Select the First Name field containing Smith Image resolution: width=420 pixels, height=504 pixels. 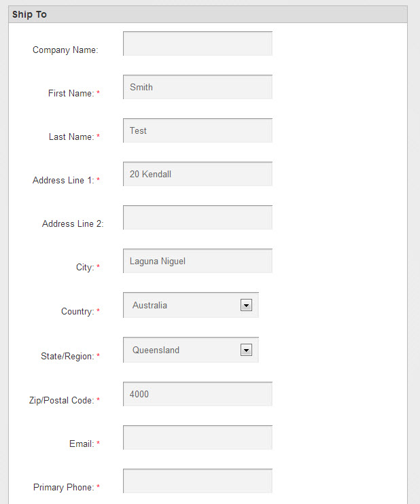(x=198, y=87)
